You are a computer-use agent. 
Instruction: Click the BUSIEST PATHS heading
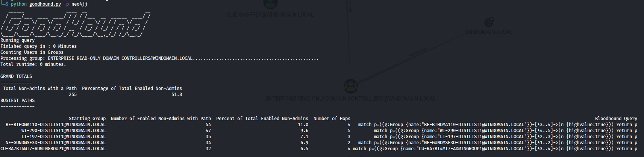pyautogui.click(x=18, y=101)
